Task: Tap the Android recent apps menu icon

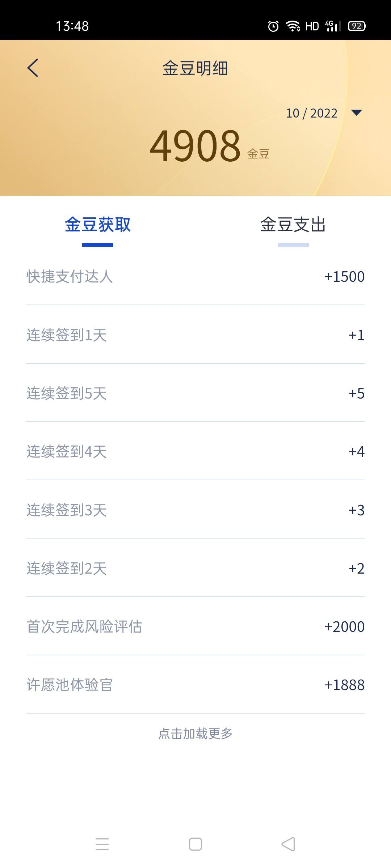Action: pyautogui.click(x=102, y=844)
